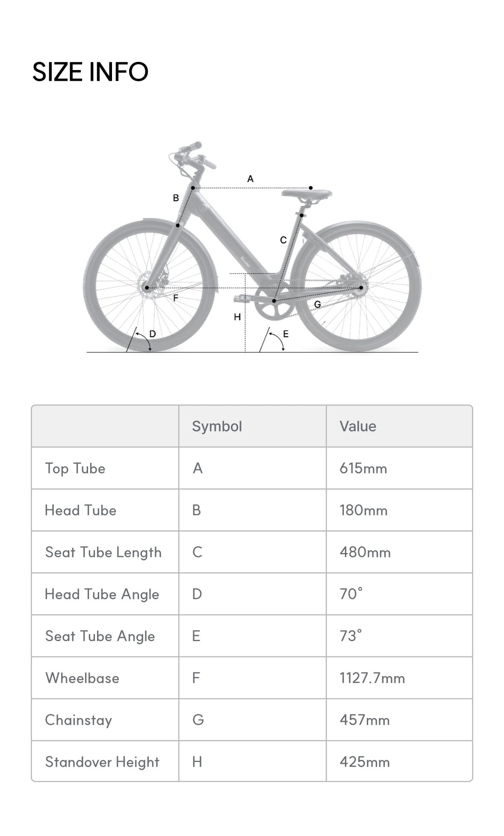Click the handlebar of the bike image
This screenshot has height=836, width=504.
coord(191,148)
